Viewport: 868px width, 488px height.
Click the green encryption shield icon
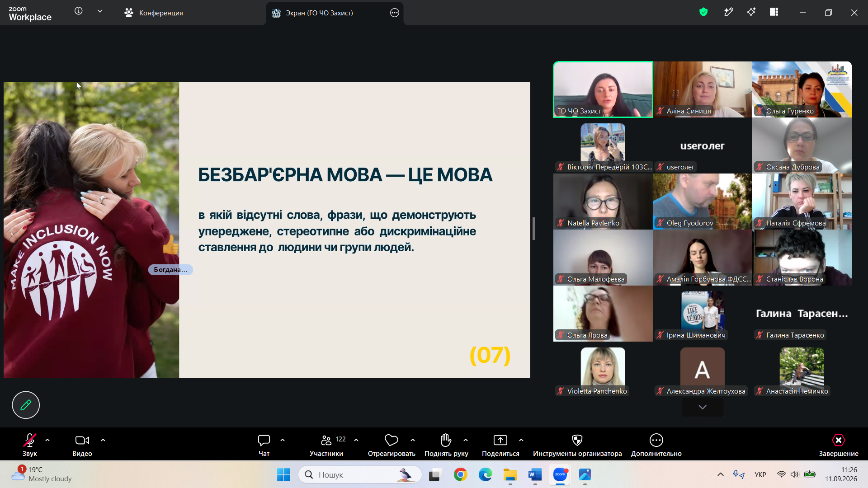click(703, 12)
